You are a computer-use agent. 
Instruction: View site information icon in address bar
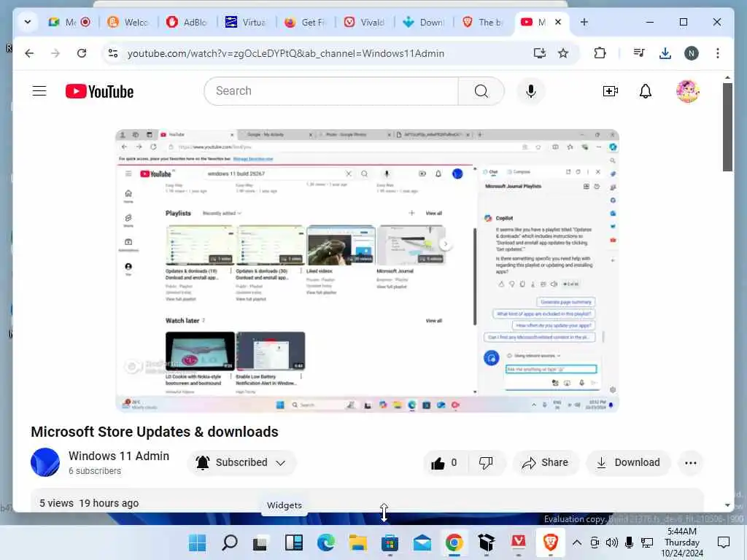point(113,53)
